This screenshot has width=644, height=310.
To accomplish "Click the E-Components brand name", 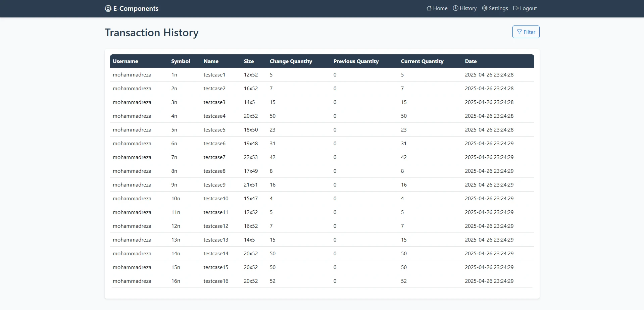I will click(136, 8).
